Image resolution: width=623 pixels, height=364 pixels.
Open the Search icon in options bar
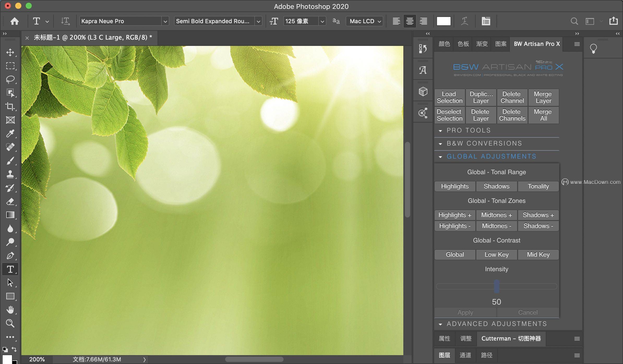(x=574, y=21)
